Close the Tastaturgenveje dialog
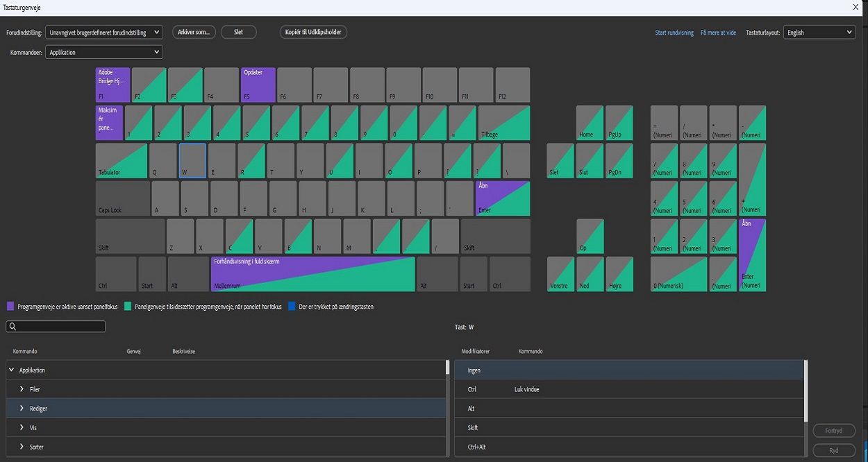Viewport: 868px width, 462px height. pos(856,6)
